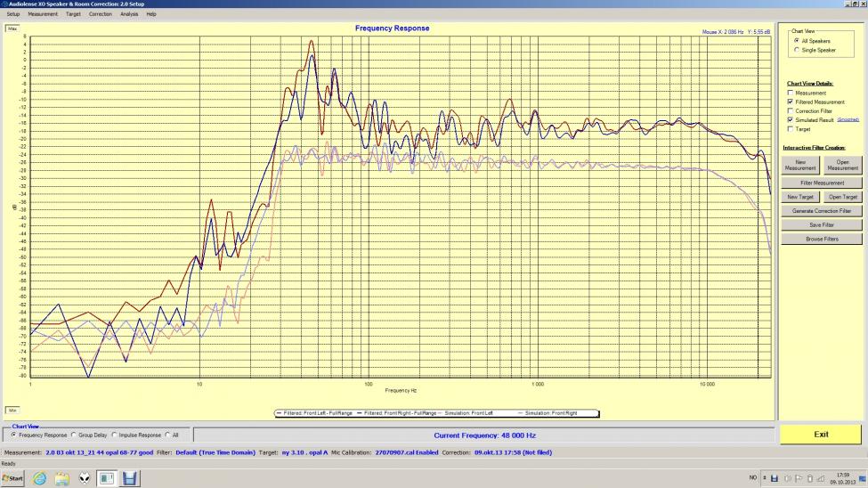Click the New Target button
The image size is (868, 488).
pos(800,197)
